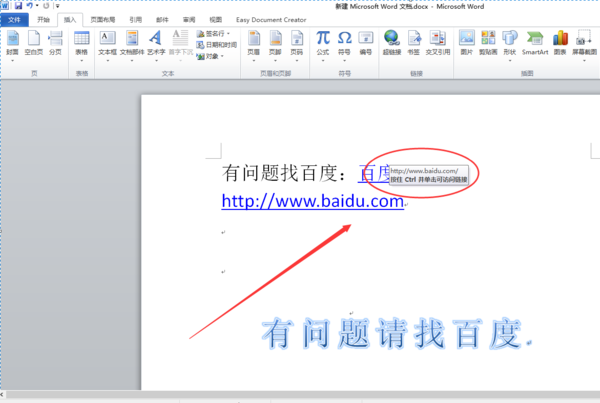
Task: Insert a bookmark (书签)
Action: click(414, 43)
